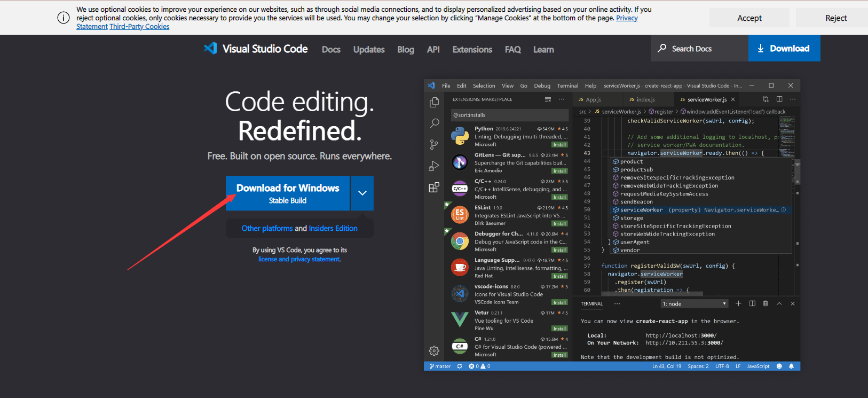The width and height of the screenshot is (868, 398).
Task: Click the new terminal plus icon
Action: tap(738, 303)
